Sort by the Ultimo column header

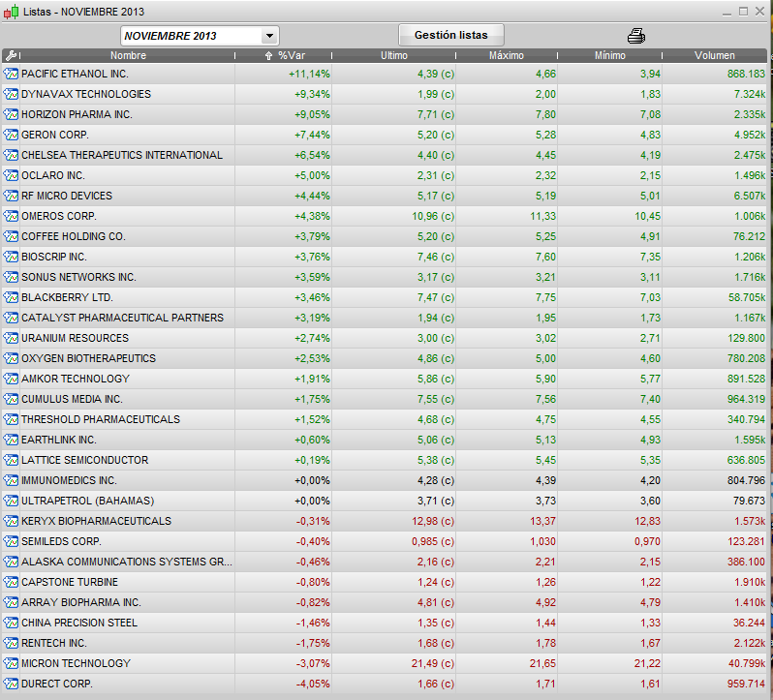tap(394, 55)
